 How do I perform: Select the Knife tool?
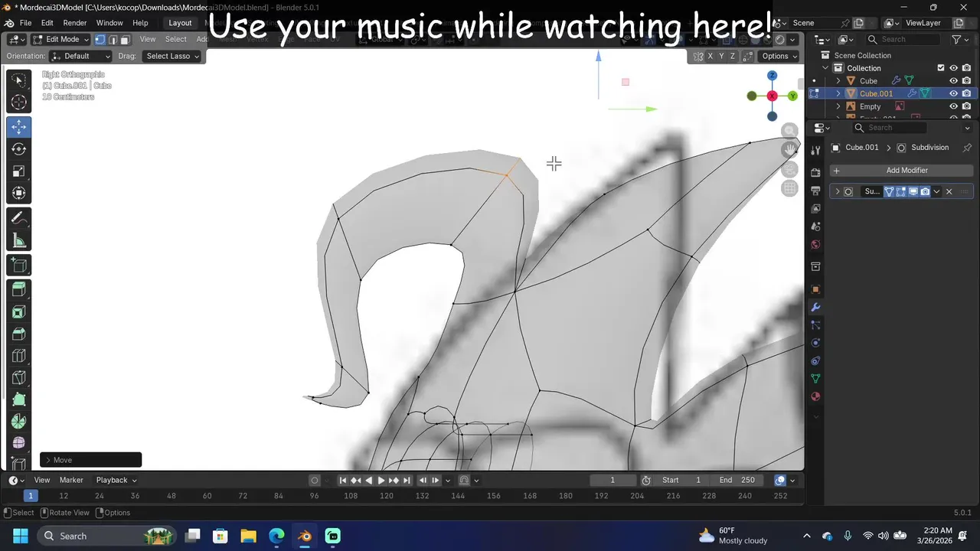coord(19,378)
